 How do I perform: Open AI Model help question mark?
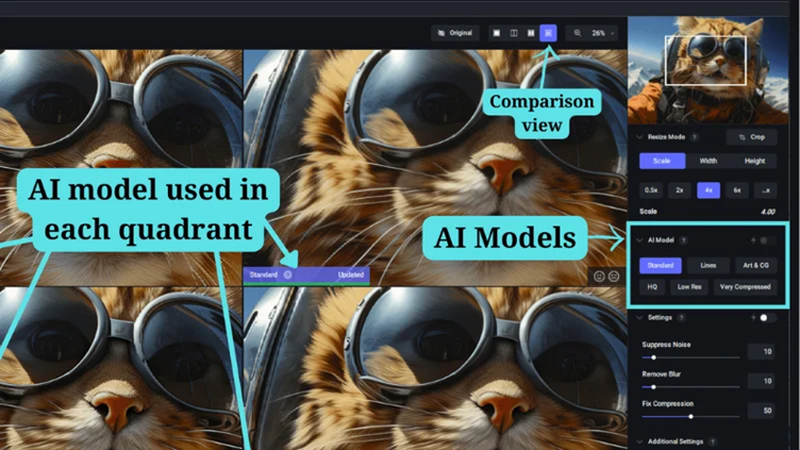click(684, 240)
